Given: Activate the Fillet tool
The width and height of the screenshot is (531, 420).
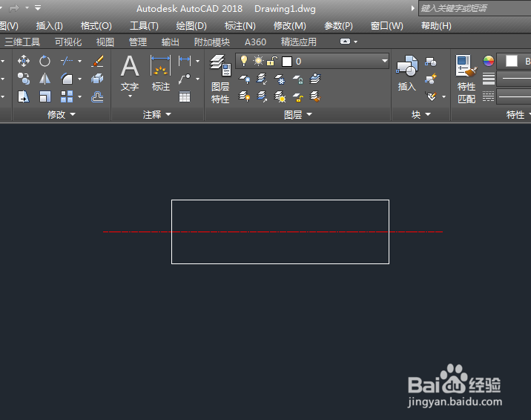Looking at the screenshot, I should tap(67, 79).
